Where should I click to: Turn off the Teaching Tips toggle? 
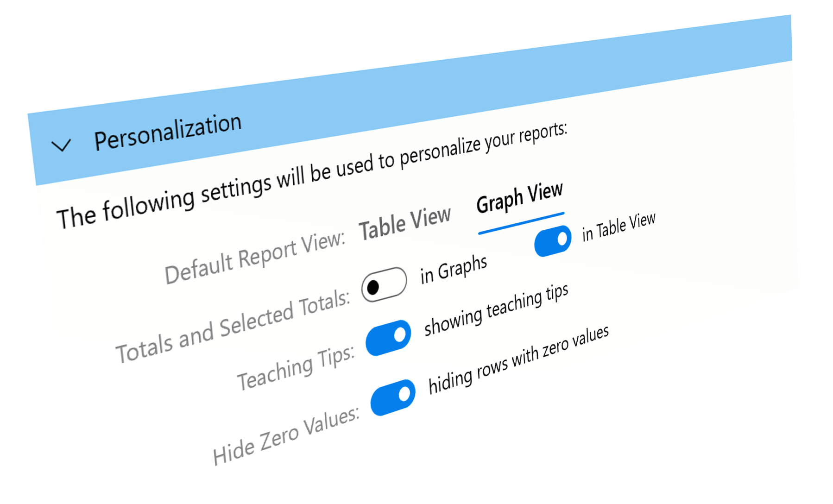coord(388,338)
